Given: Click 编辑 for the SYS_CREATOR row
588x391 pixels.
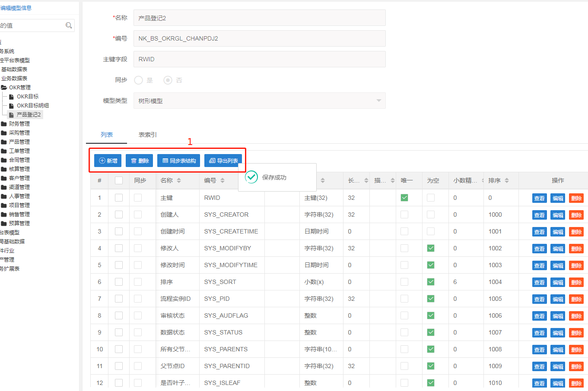Looking at the screenshot, I should click(x=558, y=215).
